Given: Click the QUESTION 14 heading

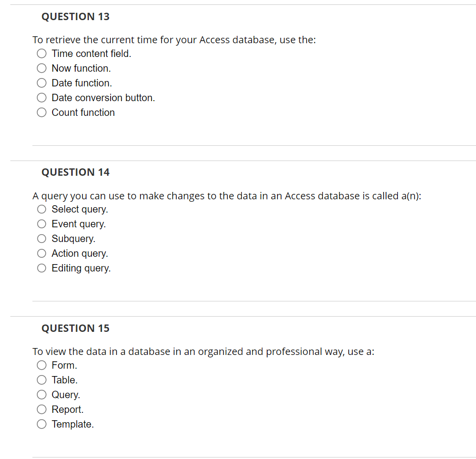Looking at the screenshot, I should (75, 172).
